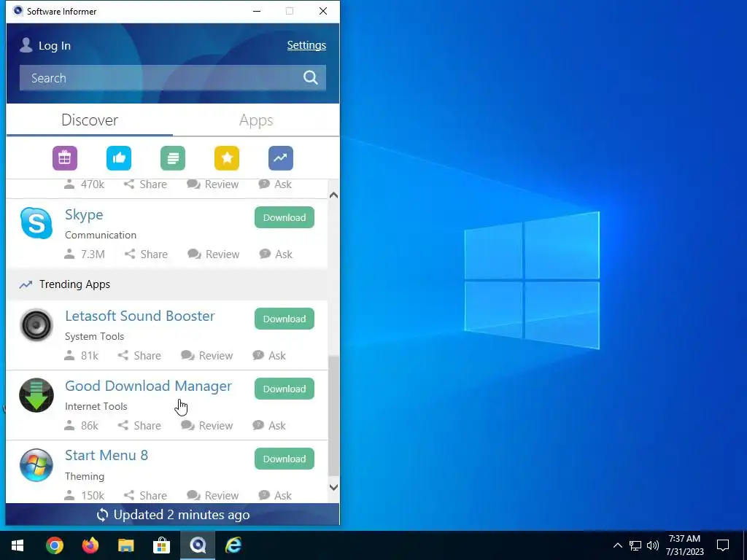Click the list scrollbar thumb
Screen dimensions: 747x560
tap(334, 416)
